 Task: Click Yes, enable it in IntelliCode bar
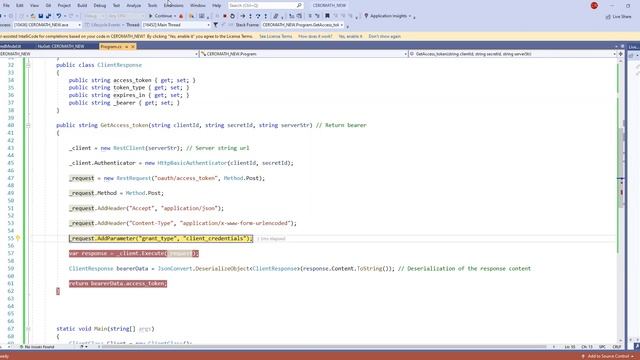[x=350, y=36]
